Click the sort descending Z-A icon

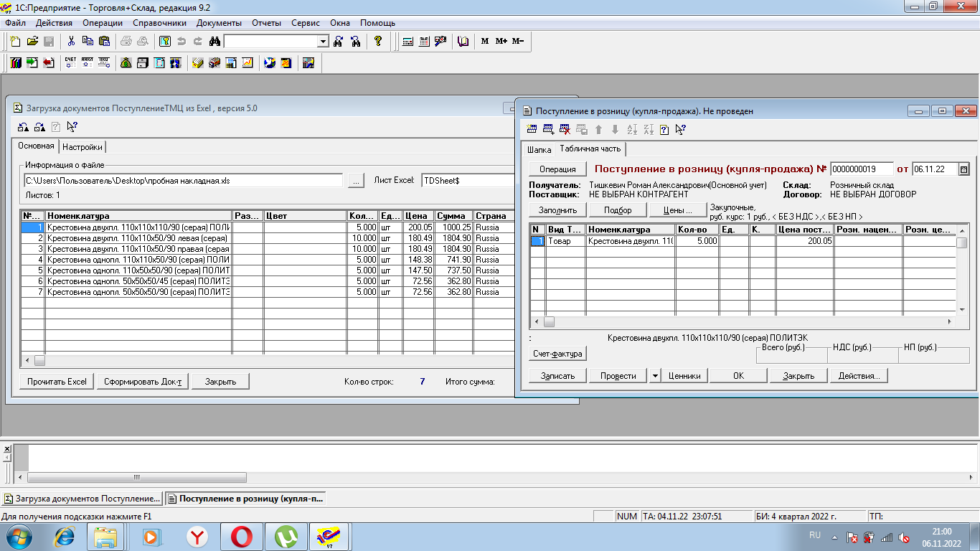[x=649, y=130]
